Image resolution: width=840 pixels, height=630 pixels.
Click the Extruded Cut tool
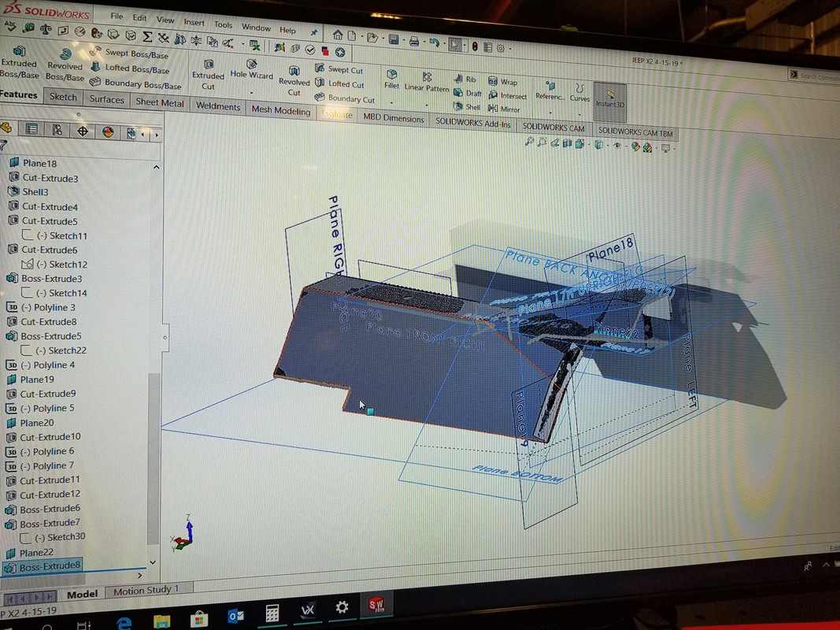(209, 75)
